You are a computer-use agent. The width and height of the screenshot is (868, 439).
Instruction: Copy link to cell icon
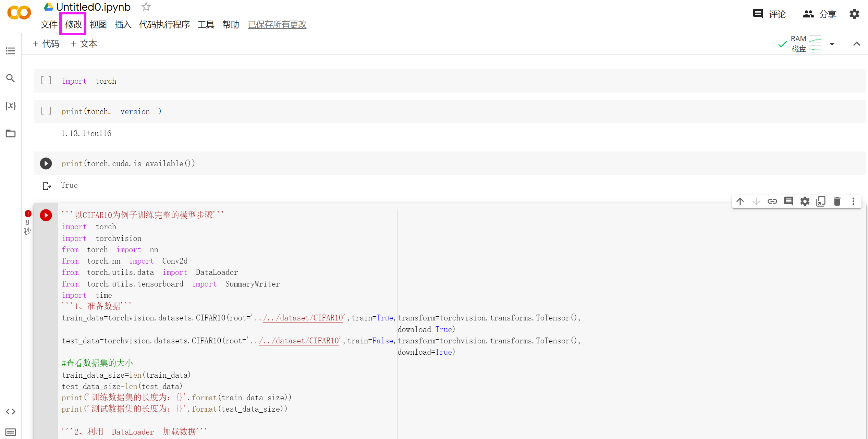(x=772, y=201)
